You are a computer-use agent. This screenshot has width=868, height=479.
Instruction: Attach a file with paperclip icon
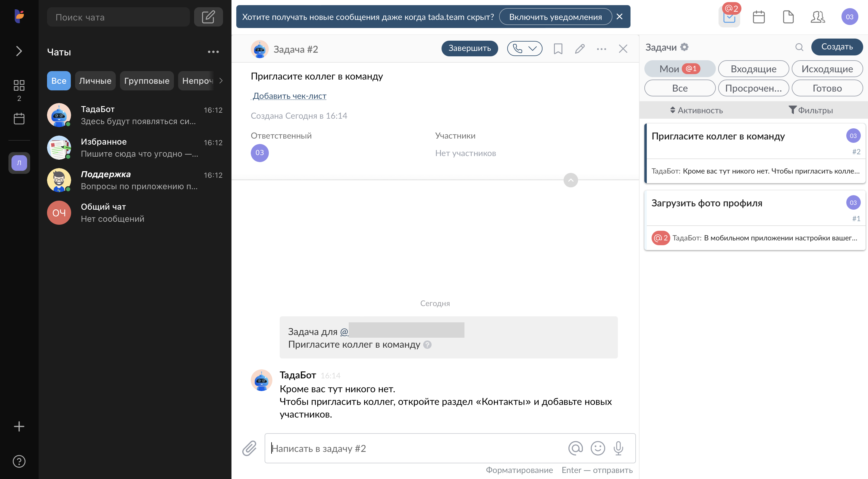(x=249, y=448)
